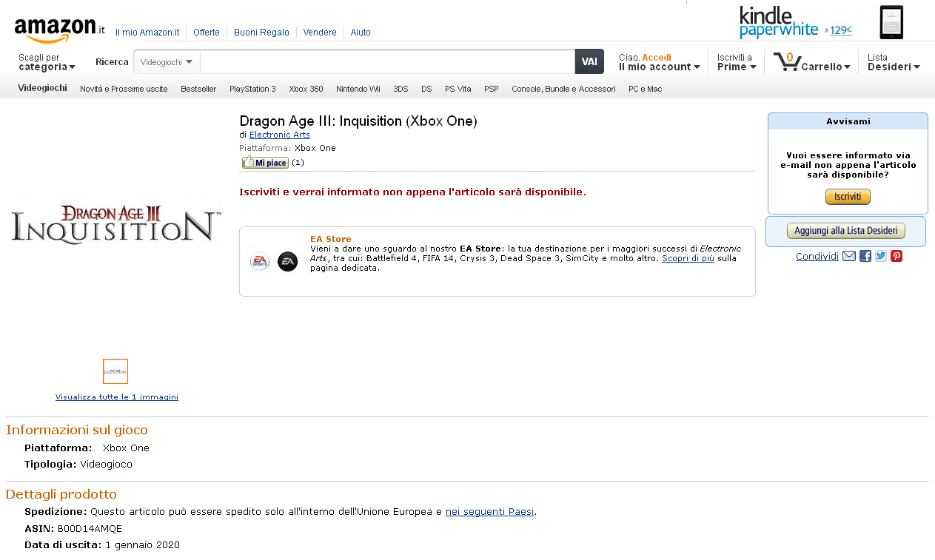Viewport: 935px width, 560px height.
Task: Expand the Scegli per categoria menu
Action: tap(47, 62)
